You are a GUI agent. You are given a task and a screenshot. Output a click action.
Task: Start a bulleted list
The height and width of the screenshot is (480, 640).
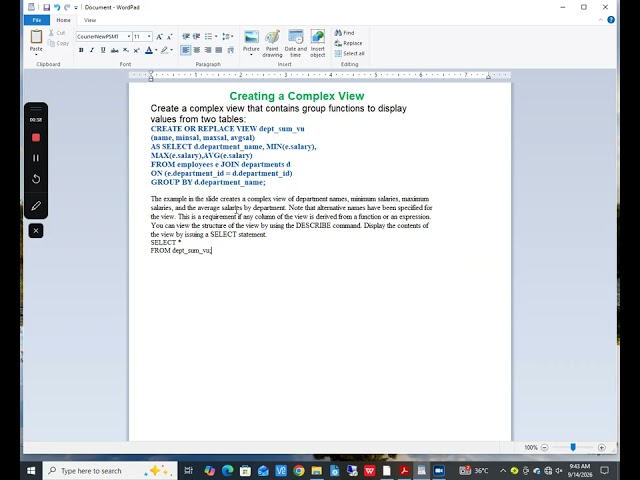coord(208,37)
